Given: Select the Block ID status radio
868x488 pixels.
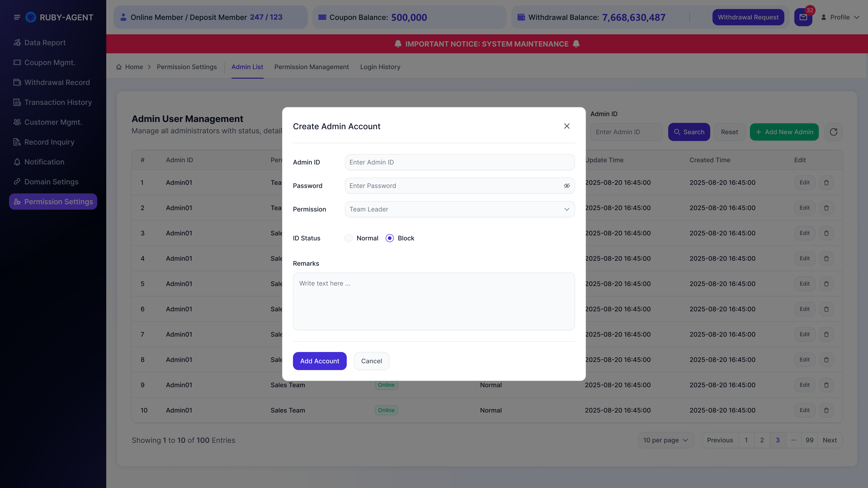Looking at the screenshot, I should click(390, 238).
